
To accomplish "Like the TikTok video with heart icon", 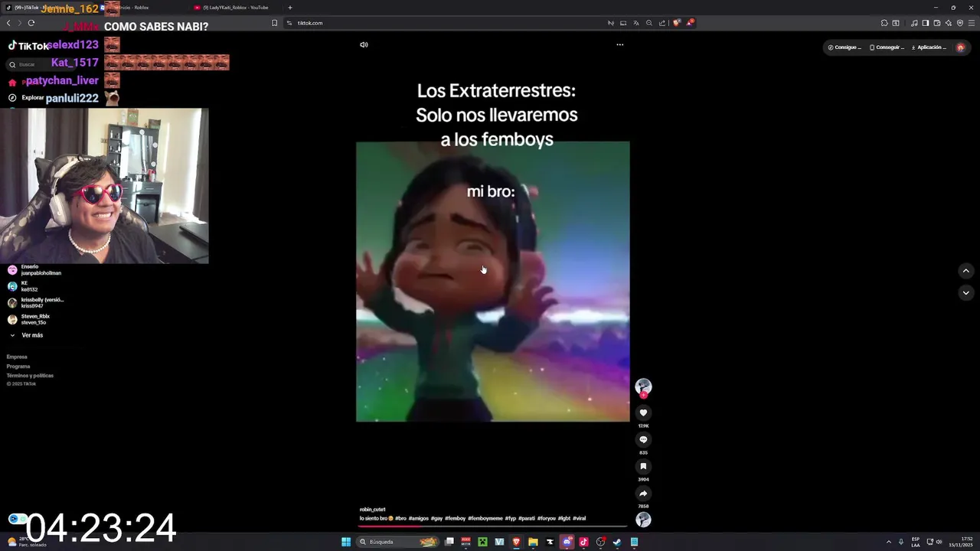I will [643, 413].
